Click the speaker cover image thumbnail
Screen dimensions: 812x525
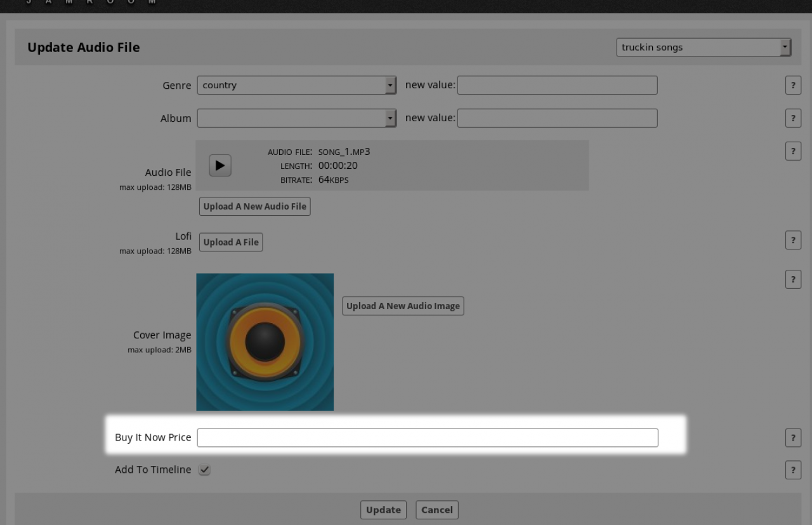(265, 342)
